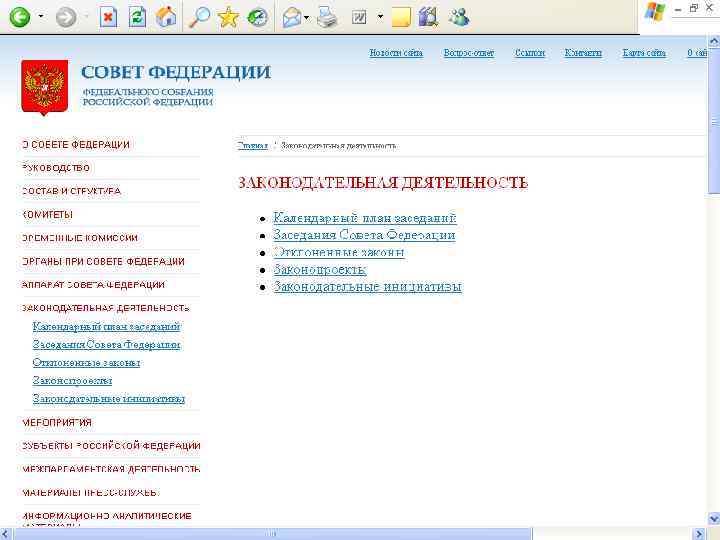Open 'Межпарламентская деятельность' menu item

[111, 469]
